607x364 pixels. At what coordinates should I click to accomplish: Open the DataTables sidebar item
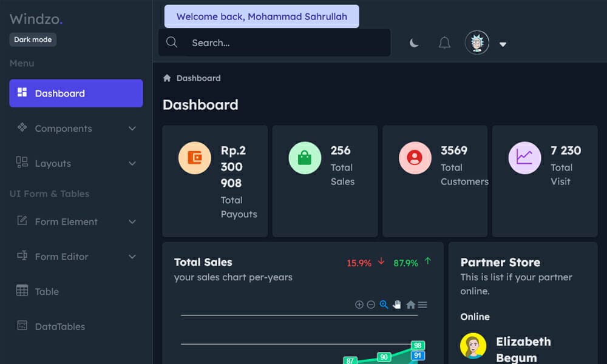pyautogui.click(x=59, y=326)
